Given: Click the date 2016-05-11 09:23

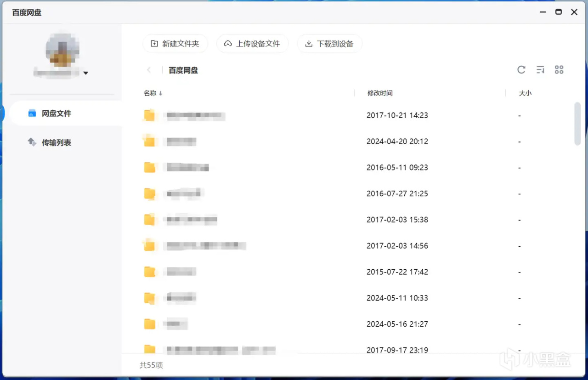Looking at the screenshot, I should pyautogui.click(x=397, y=168).
